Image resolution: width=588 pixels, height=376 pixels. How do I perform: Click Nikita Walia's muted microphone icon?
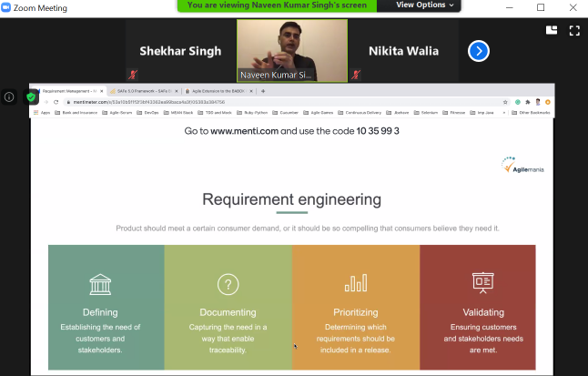tap(356, 75)
